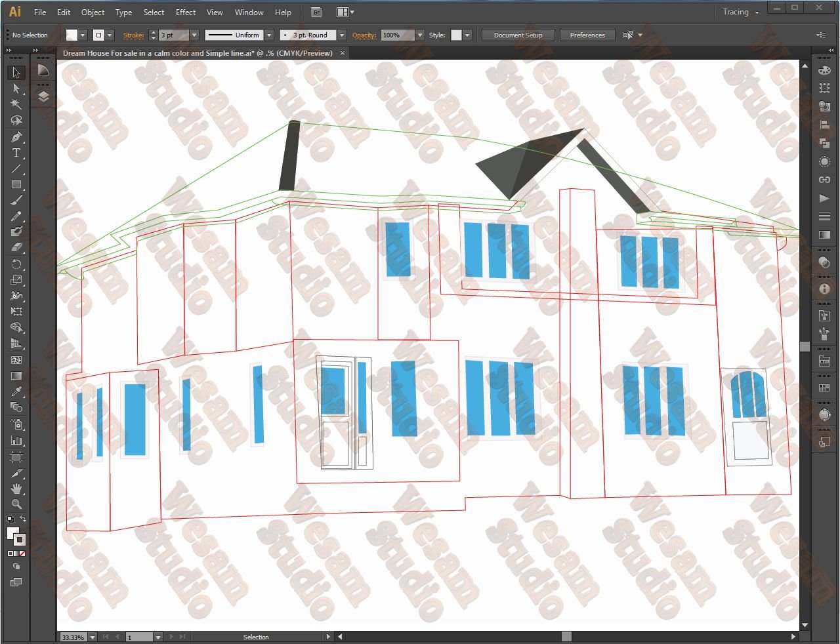The height and width of the screenshot is (644, 840).
Task: Open the Align panel
Action: [x=824, y=125]
